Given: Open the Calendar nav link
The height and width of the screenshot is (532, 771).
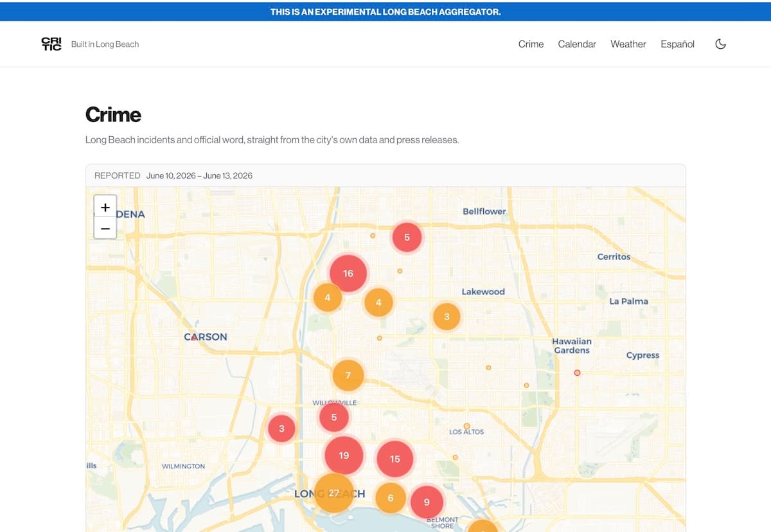Looking at the screenshot, I should (577, 44).
